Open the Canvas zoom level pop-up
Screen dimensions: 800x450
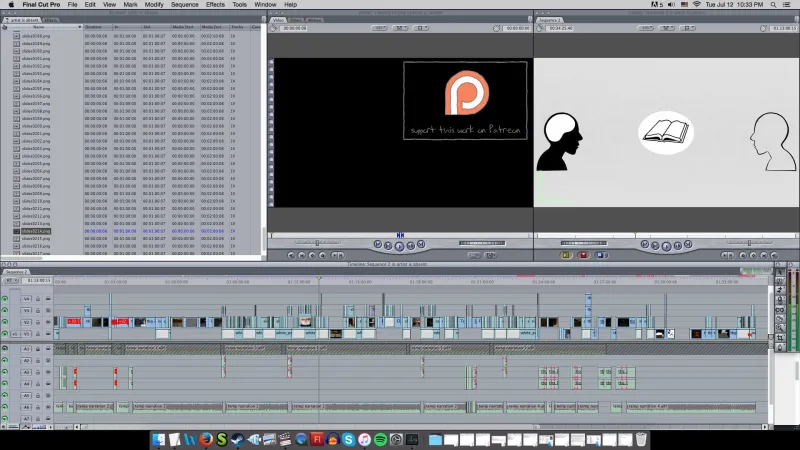(x=645, y=28)
